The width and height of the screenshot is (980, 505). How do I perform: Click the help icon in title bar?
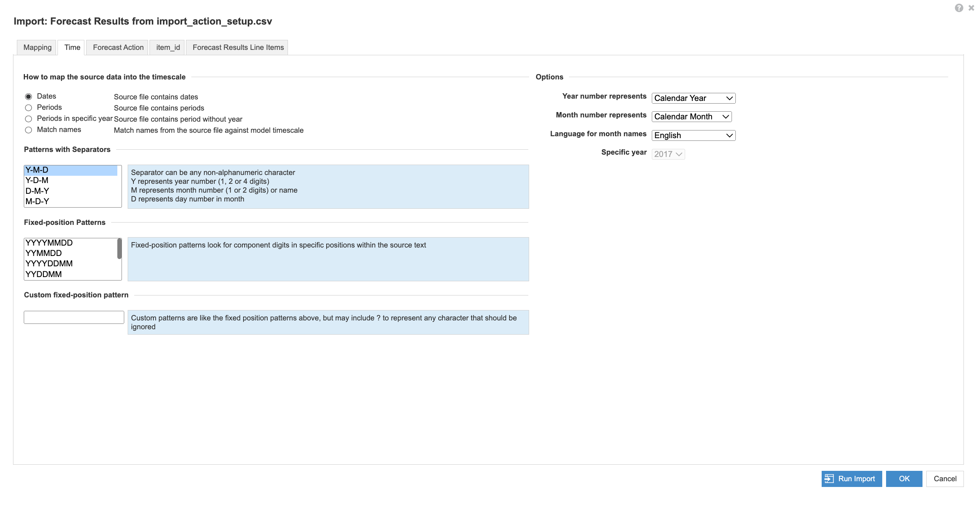coord(959,8)
